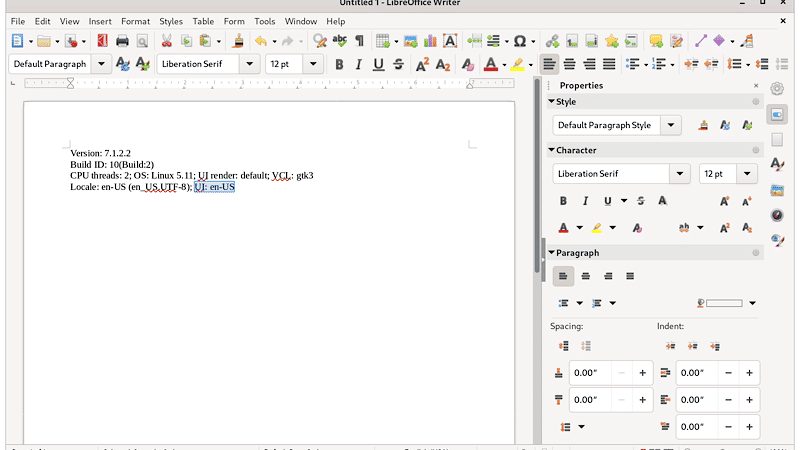
Task: Click the Check Spelling abc icon
Action: [x=340, y=41]
